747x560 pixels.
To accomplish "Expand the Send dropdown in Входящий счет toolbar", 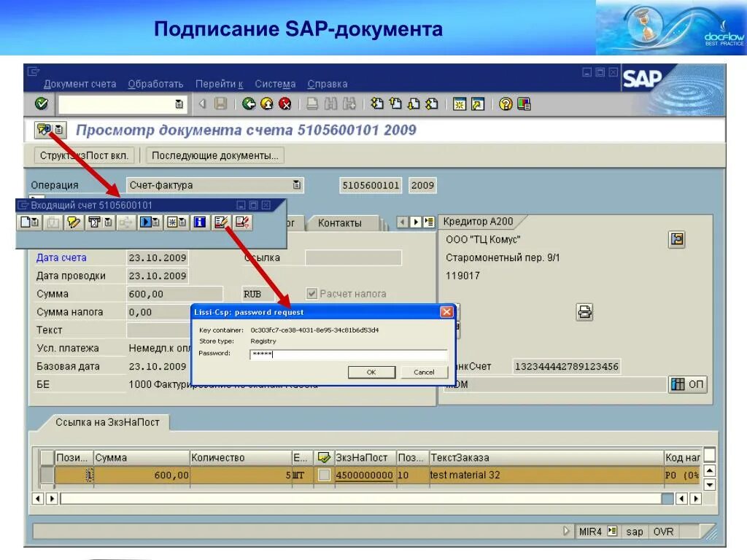I will [x=108, y=222].
